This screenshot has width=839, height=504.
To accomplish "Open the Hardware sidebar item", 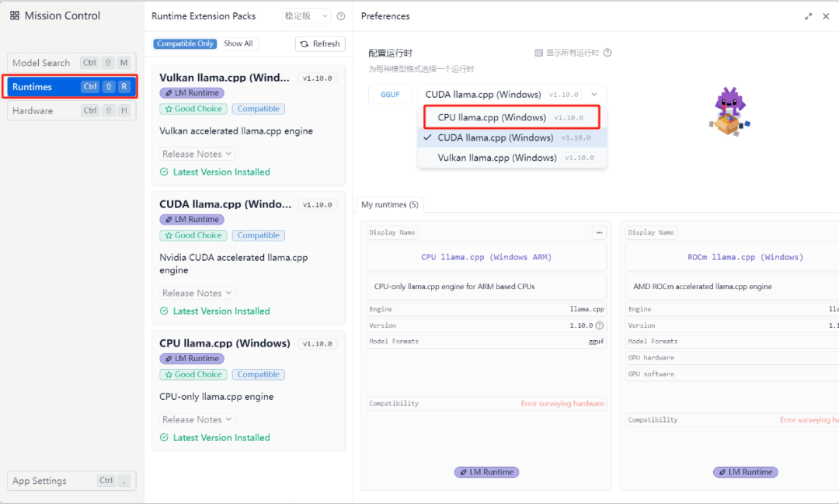I will click(x=71, y=111).
